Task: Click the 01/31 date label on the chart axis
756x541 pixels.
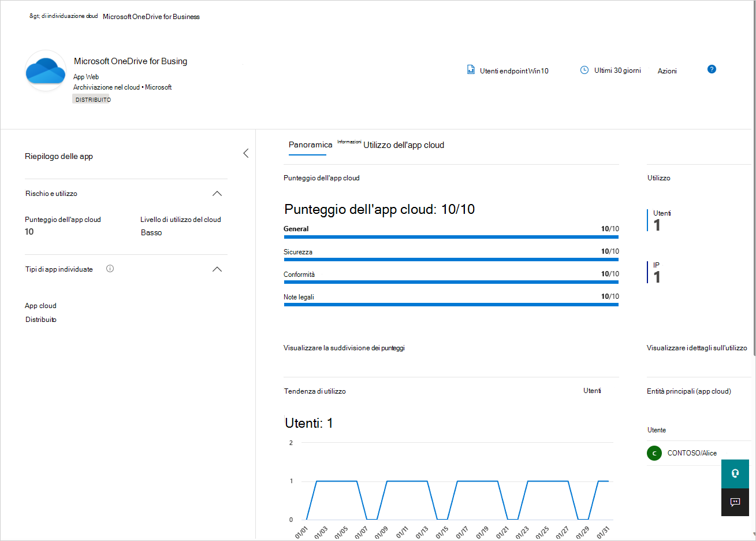Action: tap(603, 532)
